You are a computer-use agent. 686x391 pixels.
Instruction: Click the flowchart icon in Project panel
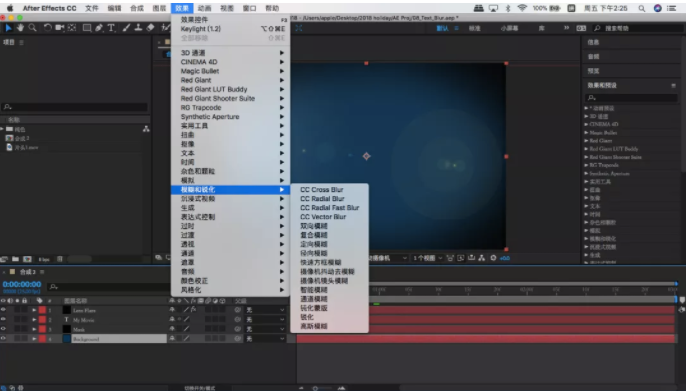click(146, 129)
